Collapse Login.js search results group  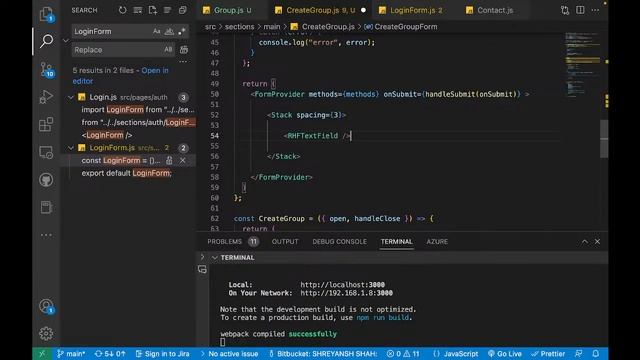tap(71, 97)
